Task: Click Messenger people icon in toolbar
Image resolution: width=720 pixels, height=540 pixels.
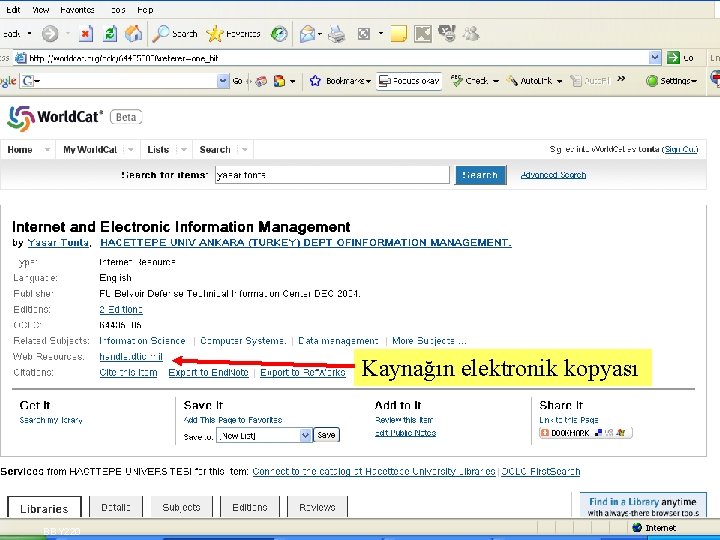Action: [x=471, y=34]
